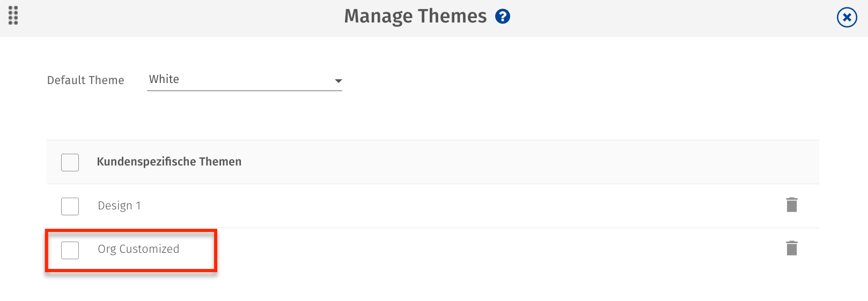868x301 pixels.
Task: Delete the Org Customized theme
Action: (791, 248)
